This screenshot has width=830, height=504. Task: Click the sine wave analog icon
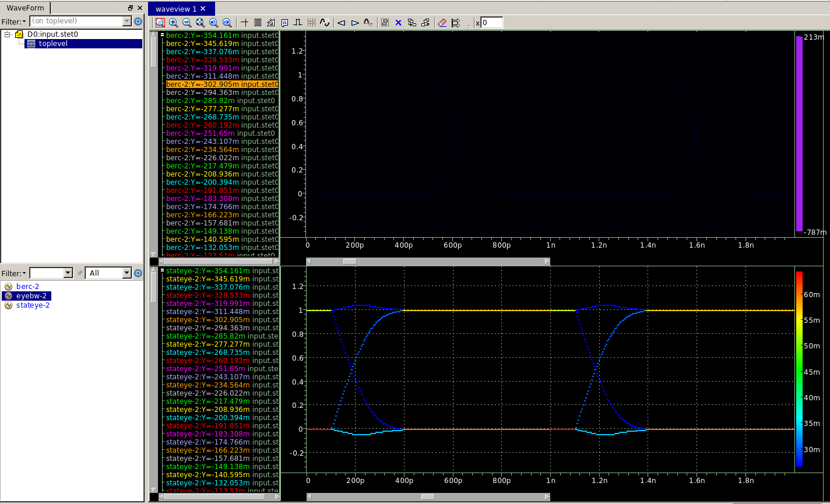point(325,23)
